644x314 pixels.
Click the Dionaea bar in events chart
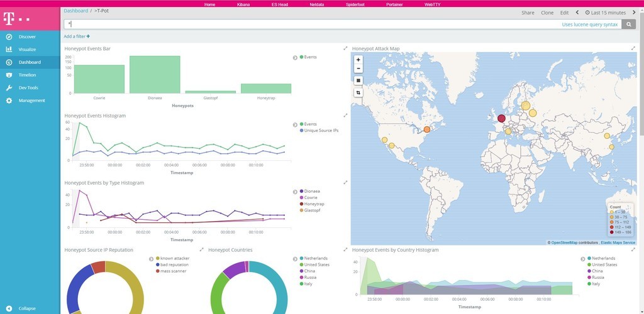click(155, 75)
